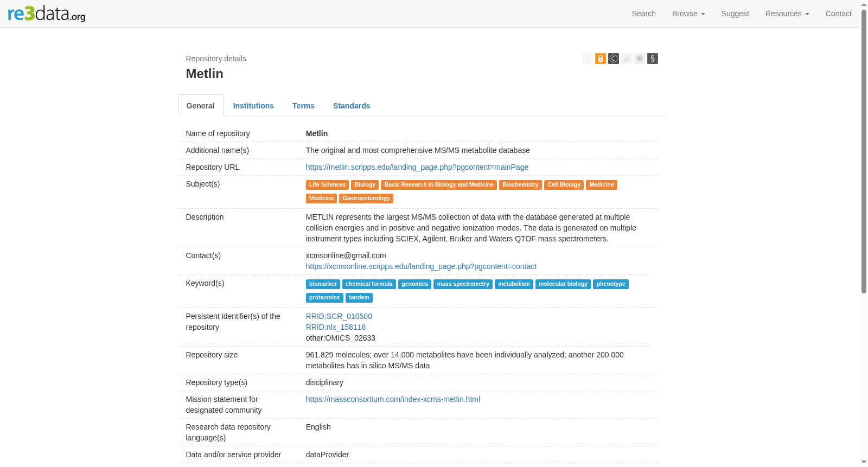
Task: Select the Basic Research in Biology and Medicine tag
Action: [x=439, y=185]
